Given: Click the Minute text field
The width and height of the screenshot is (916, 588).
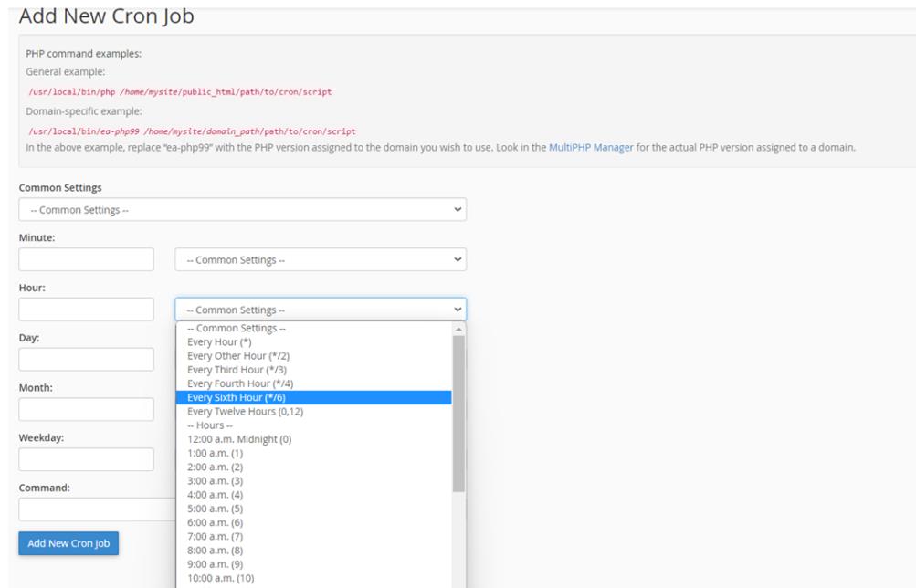Looking at the screenshot, I should [87, 259].
